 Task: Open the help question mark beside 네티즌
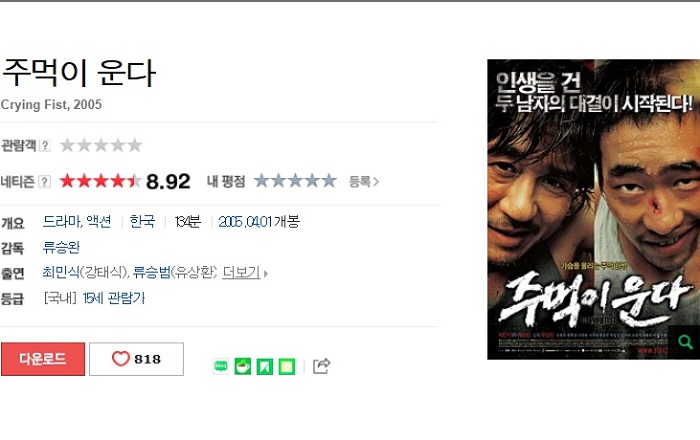(x=44, y=182)
